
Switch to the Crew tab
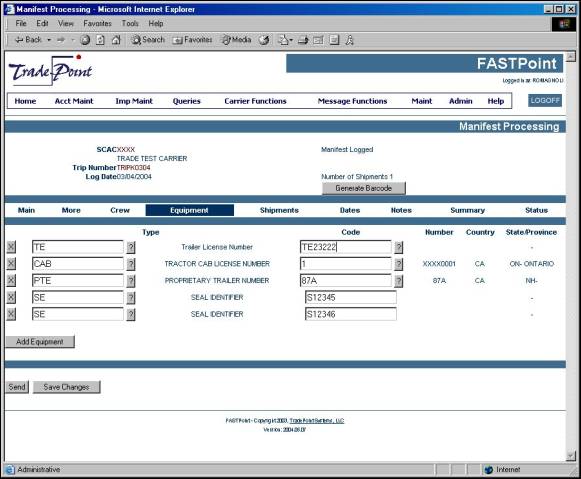click(x=120, y=210)
